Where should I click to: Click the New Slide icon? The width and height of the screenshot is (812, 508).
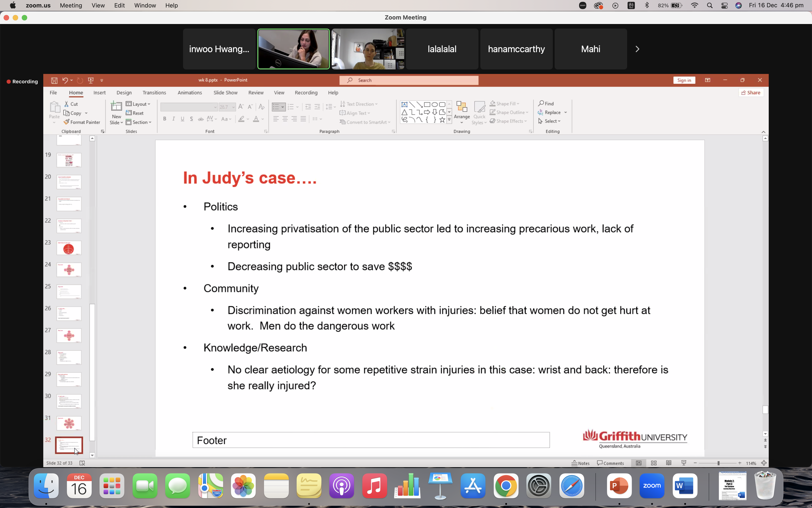(116, 107)
